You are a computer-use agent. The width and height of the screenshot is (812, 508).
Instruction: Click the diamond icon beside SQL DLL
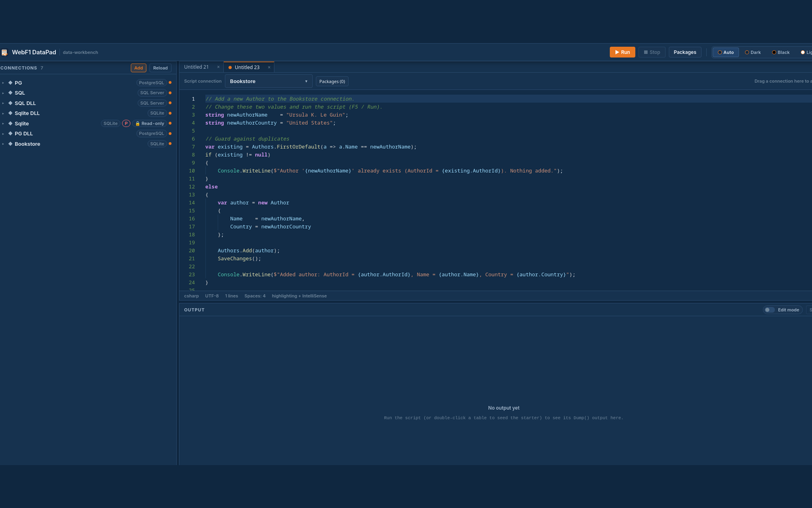pyautogui.click(x=10, y=103)
